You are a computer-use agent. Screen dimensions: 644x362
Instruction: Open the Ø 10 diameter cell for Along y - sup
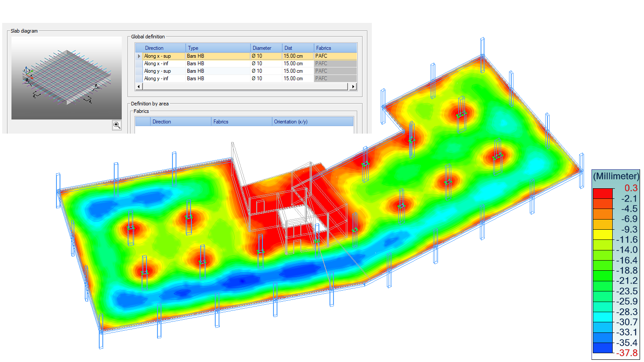(266, 71)
